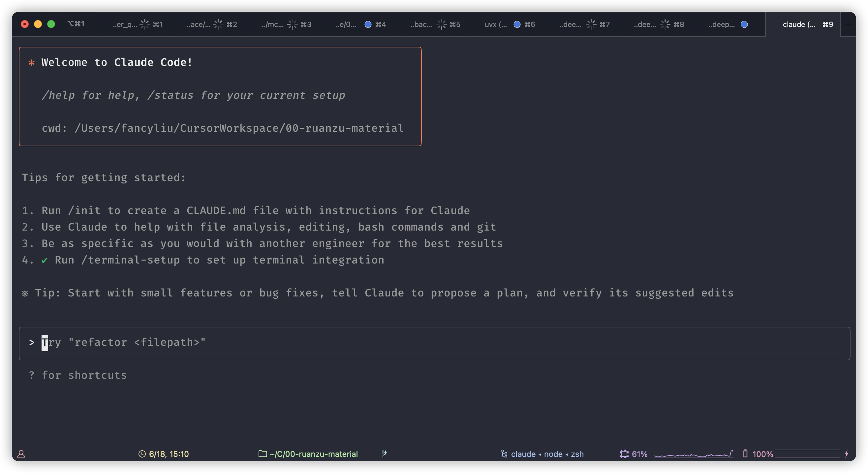Click the clock icon beside 6/18, 15:10
The width and height of the screenshot is (868, 473).
[x=142, y=454]
